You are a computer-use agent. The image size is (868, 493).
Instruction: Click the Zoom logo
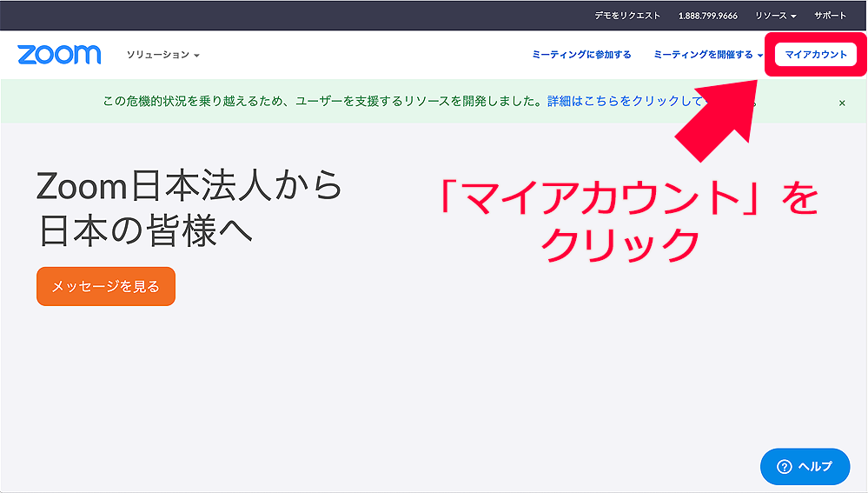pyautogui.click(x=59, y=55)
